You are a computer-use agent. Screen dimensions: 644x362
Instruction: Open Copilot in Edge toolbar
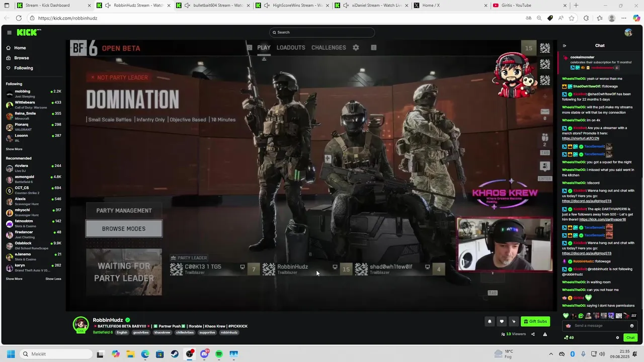[x=636, y=18]
